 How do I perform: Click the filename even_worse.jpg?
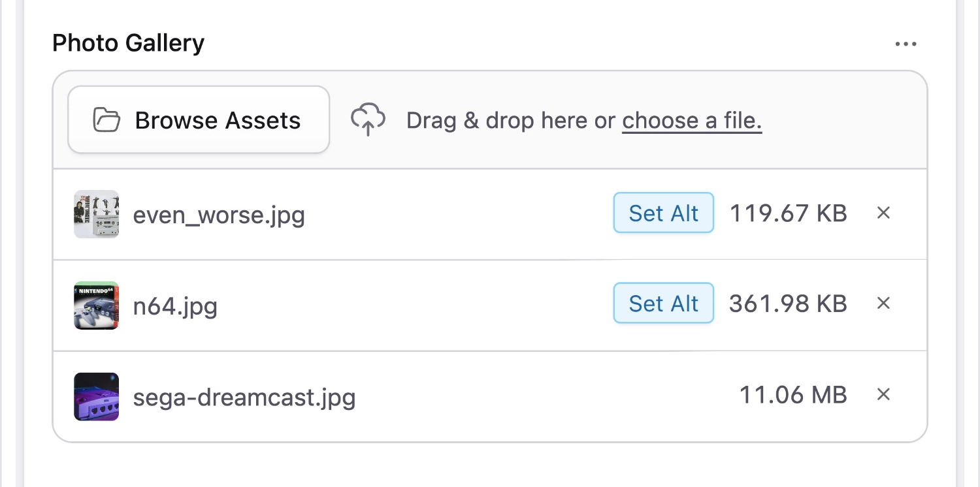[219, 214]
